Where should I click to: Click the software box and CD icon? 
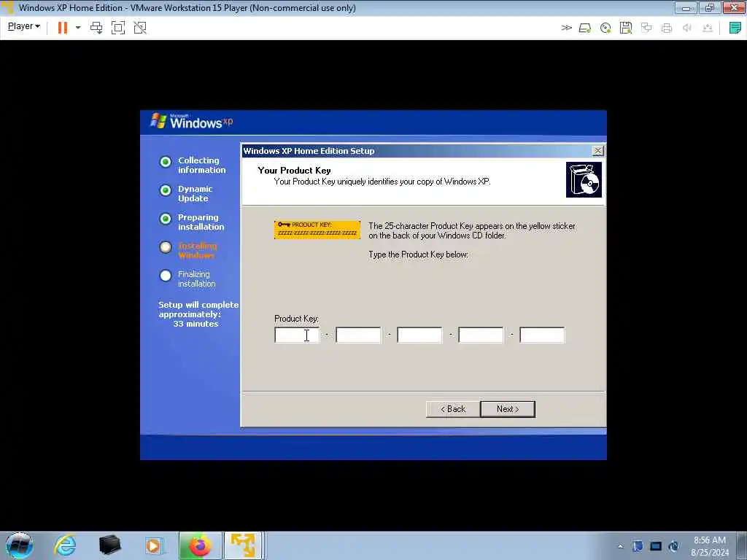pyautogui.click(x=584, y=179)
